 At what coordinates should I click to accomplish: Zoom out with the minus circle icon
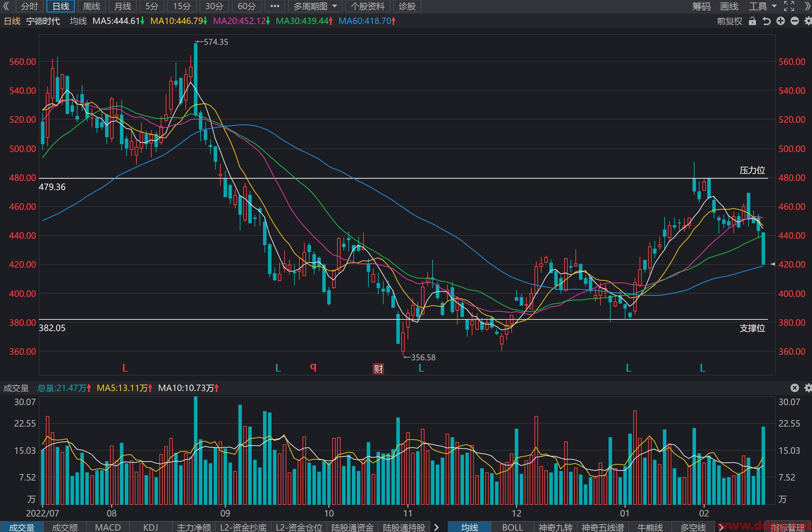[795, 21]
